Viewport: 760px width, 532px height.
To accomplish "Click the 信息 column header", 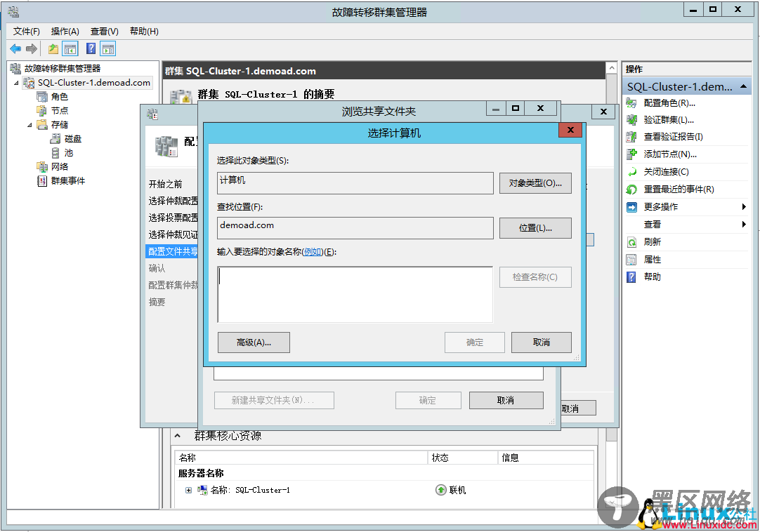I will coord(546,458).
